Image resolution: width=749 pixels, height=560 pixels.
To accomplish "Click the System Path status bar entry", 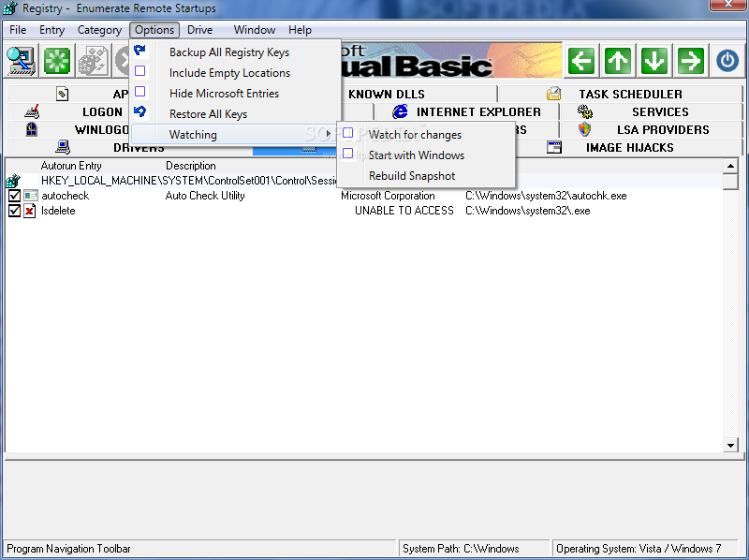I will coord(474,548).
